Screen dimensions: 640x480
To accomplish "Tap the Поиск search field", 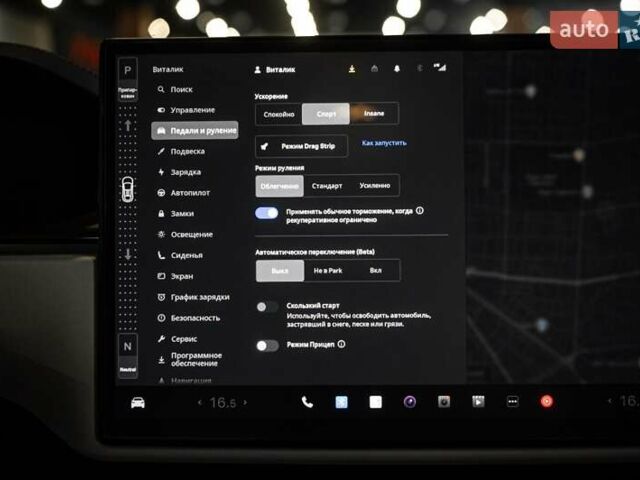I will click(x=181, y=89).
